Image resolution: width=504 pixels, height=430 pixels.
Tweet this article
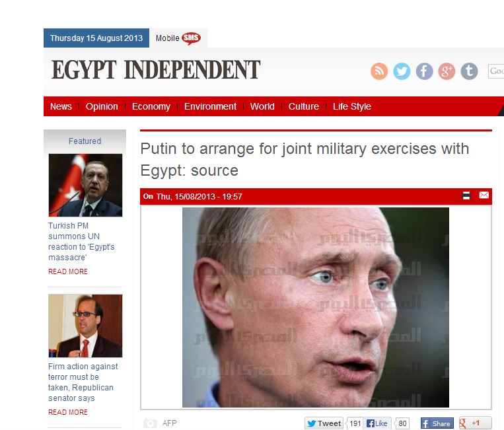[x=324, y=423]
